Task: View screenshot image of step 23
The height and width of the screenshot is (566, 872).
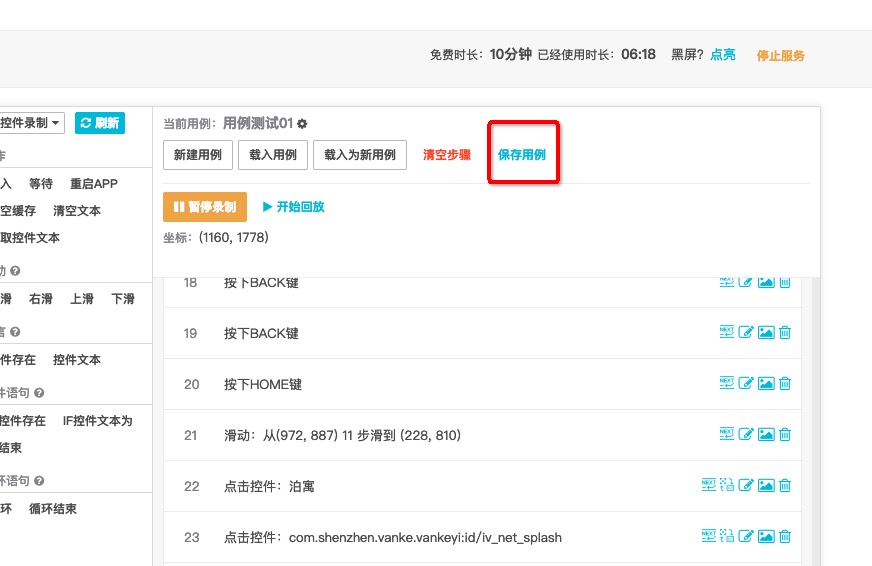Action: (766, 536)
